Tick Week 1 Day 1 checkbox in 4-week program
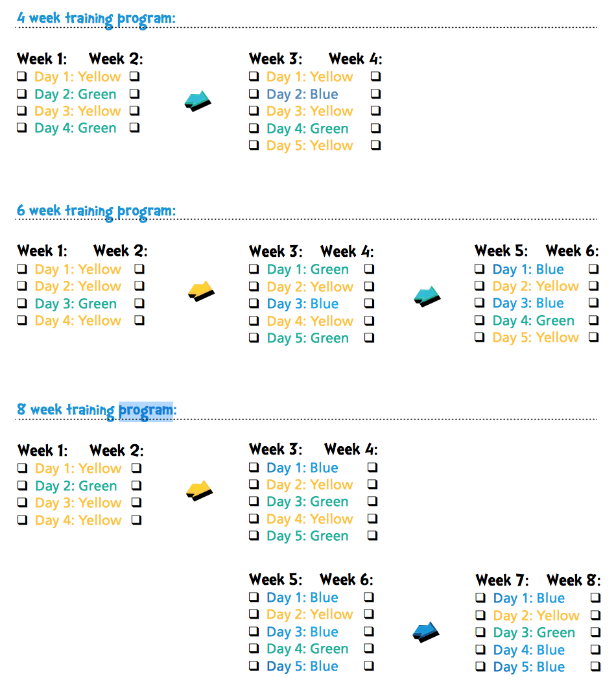Image resolution: width=616 pixels, height=690 pixels. click(x=22, y=77)
